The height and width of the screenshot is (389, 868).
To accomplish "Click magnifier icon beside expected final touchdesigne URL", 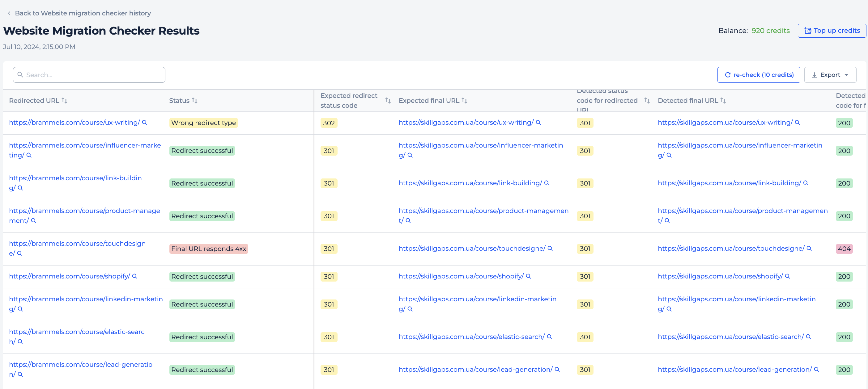I will click(550, 248).
